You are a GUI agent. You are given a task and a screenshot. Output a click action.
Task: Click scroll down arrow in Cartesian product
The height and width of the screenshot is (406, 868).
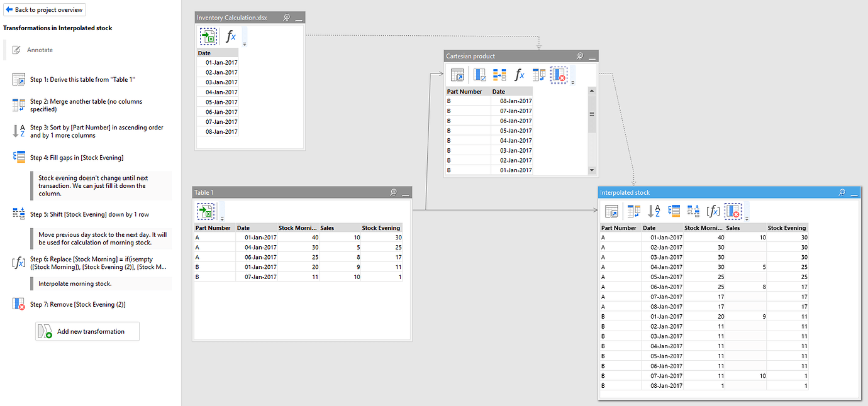click(x=591, y=170)
